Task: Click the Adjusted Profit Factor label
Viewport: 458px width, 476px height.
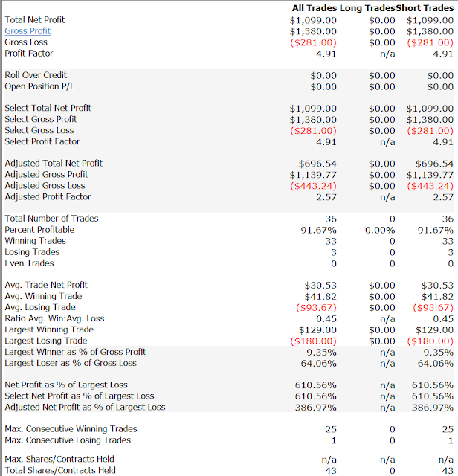Action: pyautogui.click(x=48, y=196)
